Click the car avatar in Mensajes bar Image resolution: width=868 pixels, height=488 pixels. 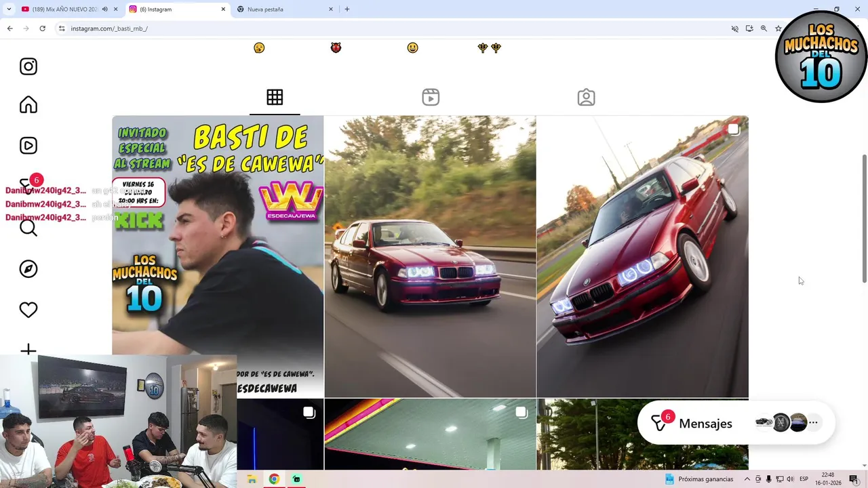(x=764, y=422)
